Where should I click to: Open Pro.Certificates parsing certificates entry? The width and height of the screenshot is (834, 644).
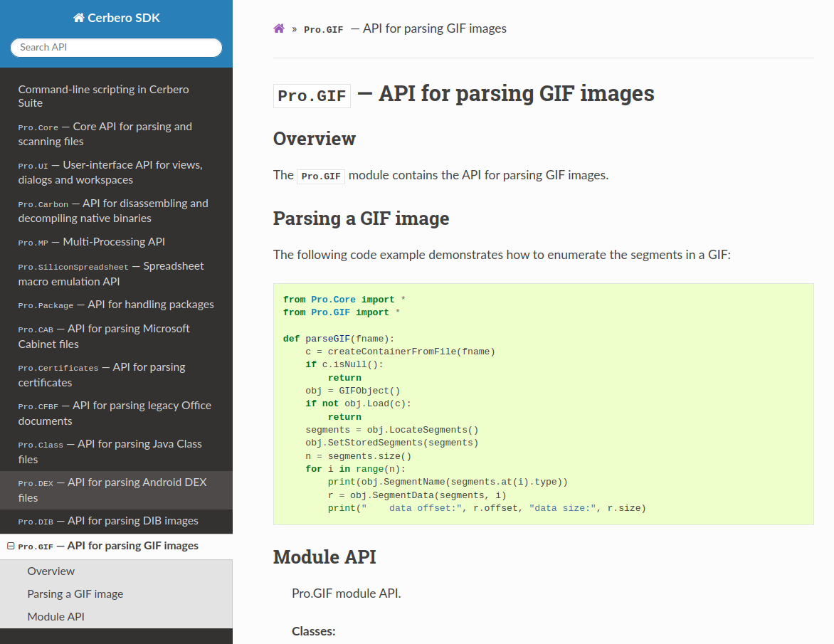(x=116, y=375)
